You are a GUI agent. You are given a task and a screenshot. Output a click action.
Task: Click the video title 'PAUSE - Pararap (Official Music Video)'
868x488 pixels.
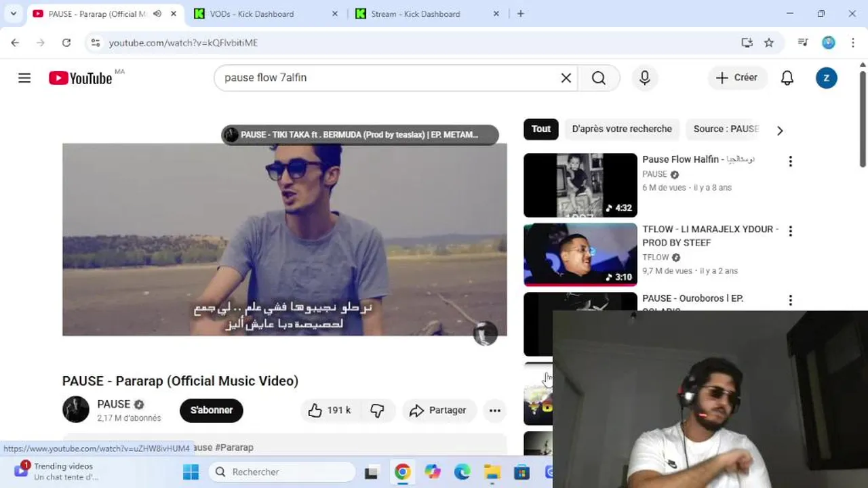tap(180, 381)
